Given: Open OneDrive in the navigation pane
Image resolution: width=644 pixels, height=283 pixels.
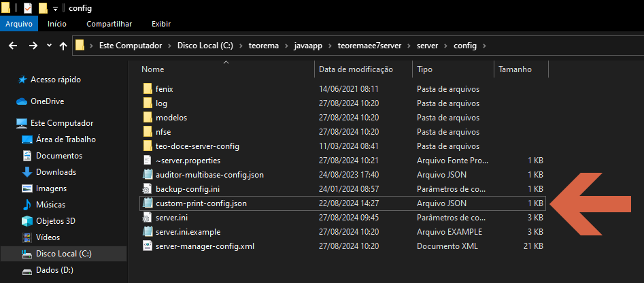Looking at the screenshot, I should pyautogui.click(x=47, y=101).
